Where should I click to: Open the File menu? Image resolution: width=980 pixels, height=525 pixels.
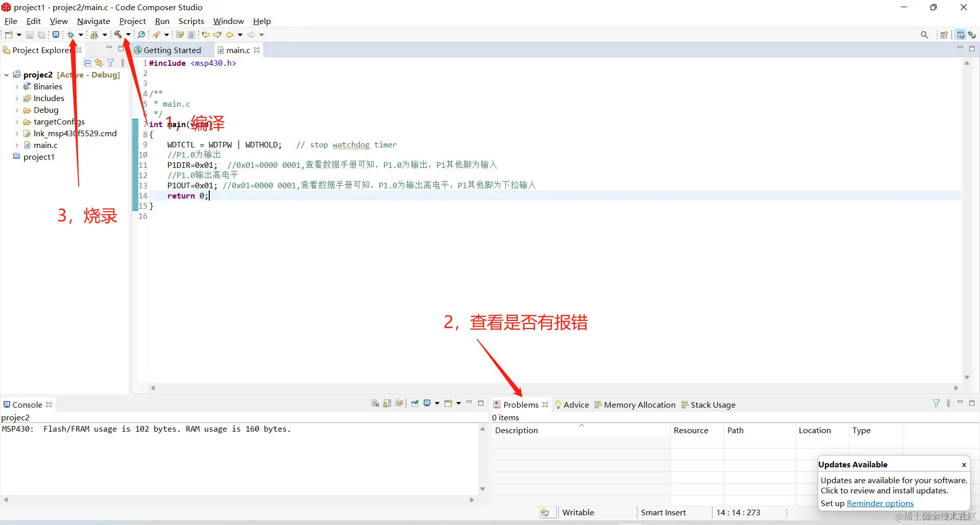[11, 21]
